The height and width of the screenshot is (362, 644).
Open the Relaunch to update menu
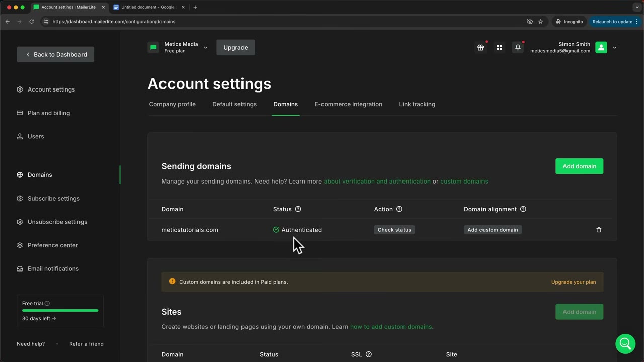click(615, 22)
